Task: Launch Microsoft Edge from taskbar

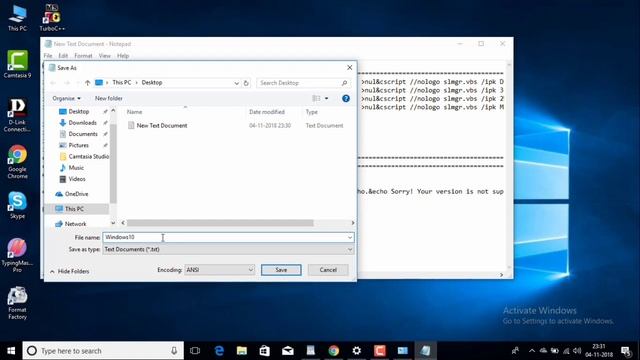Action: pyautogui.click(x=219, y=351)
